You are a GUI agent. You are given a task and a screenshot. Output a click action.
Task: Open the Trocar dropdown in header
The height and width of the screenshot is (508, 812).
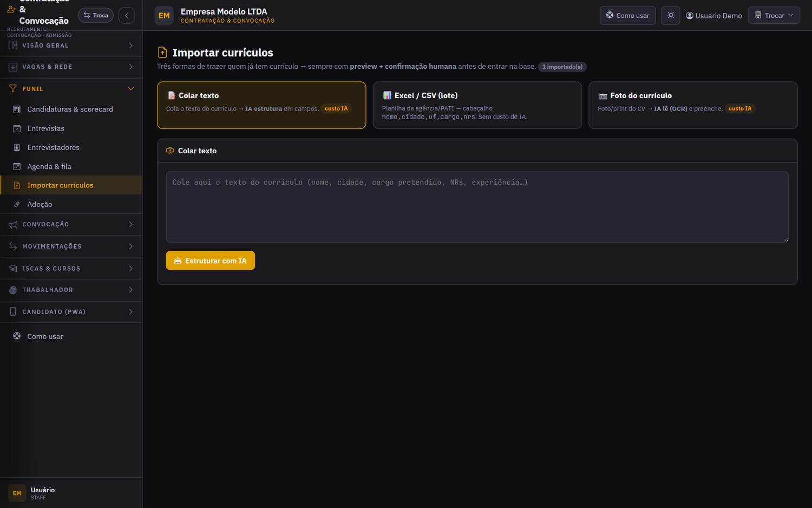pos(774,15)
